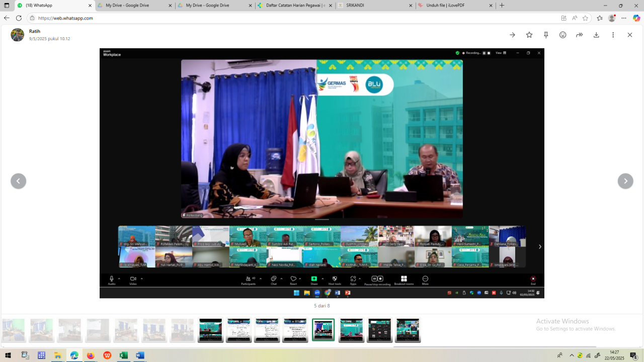Viewport: 644px width, 362px height.
Task: Click Ratih's profile picture
Action: click(x=18, y=35)
